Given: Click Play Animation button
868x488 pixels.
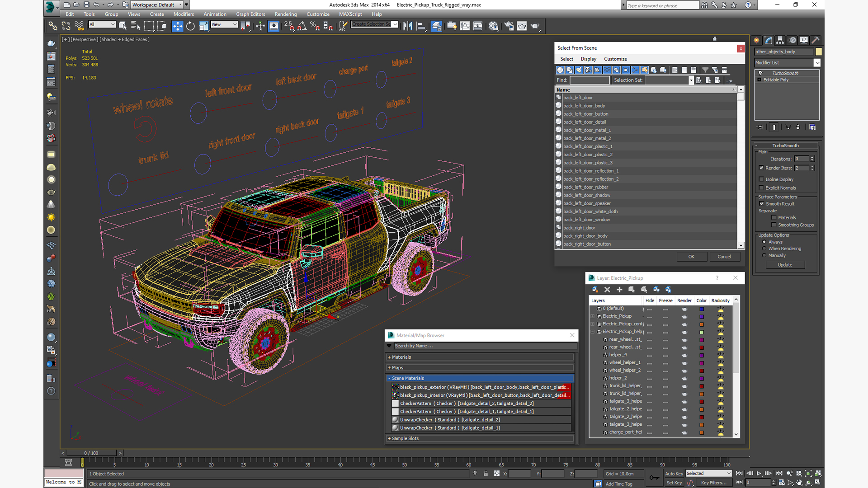Looking at the screenshot, I should [759, 474].
